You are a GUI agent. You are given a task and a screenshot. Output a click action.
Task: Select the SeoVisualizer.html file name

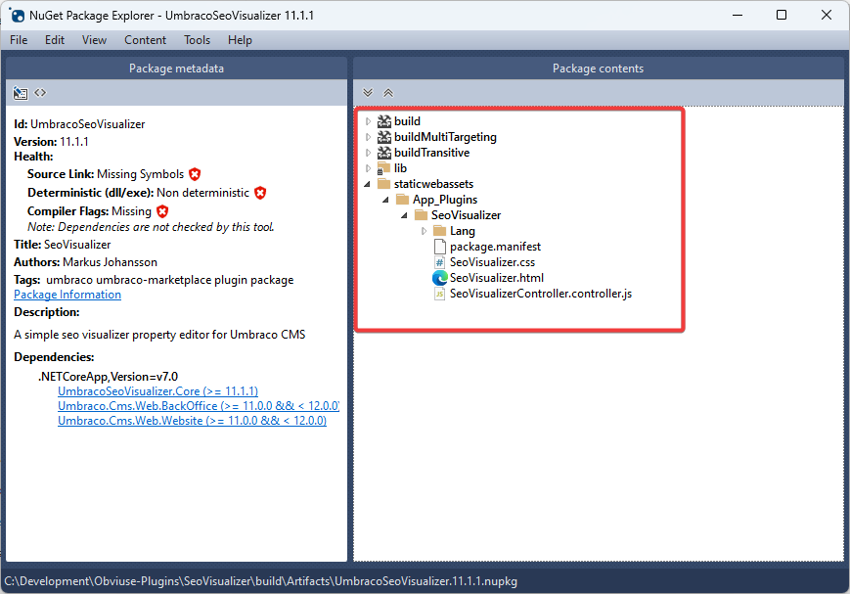(x=497, y=278)
